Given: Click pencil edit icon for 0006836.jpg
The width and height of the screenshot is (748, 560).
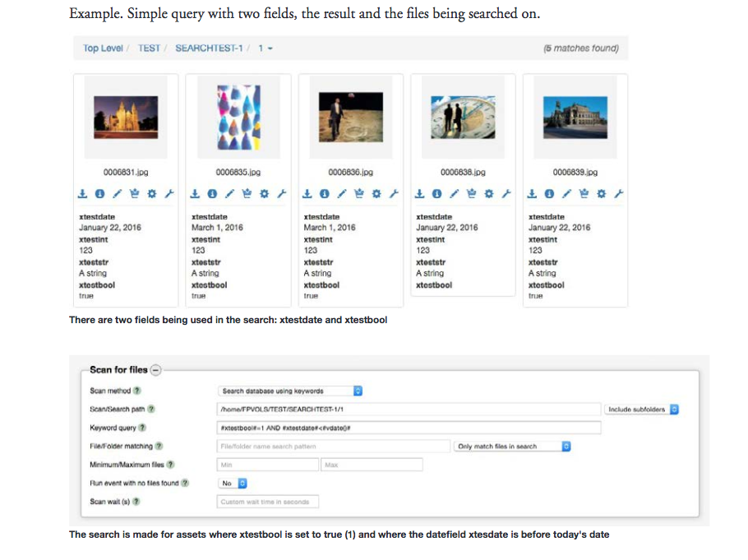Looking at the screenshot, I should [340, 193].
